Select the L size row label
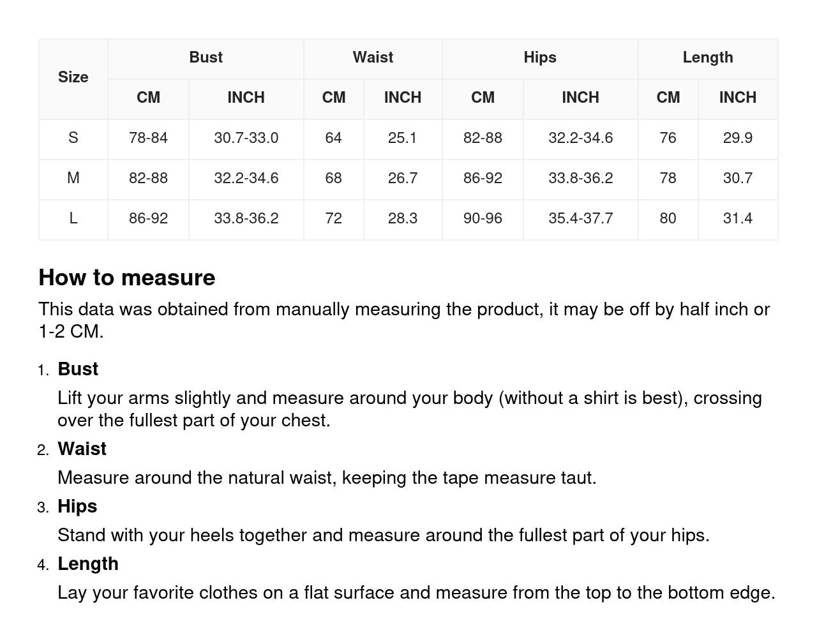The height and width of the screenshot is (644, 817). [73, 218]
